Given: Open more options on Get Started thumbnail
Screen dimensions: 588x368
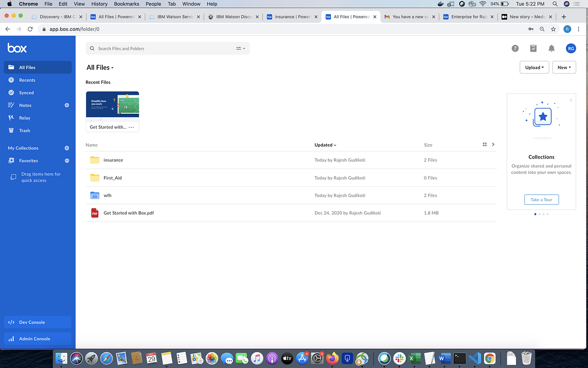Looking at the screenshot, I should [x=131, y=127].
